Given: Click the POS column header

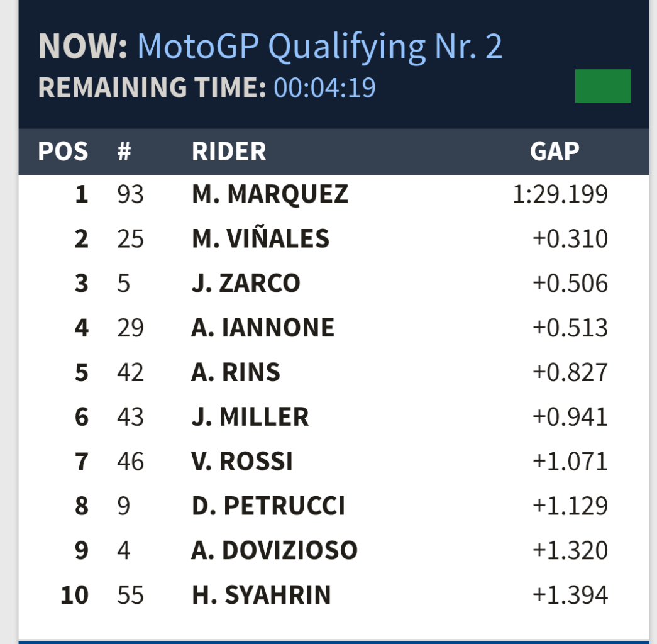Looking at the screenshot, I should [x=63, y=152].
